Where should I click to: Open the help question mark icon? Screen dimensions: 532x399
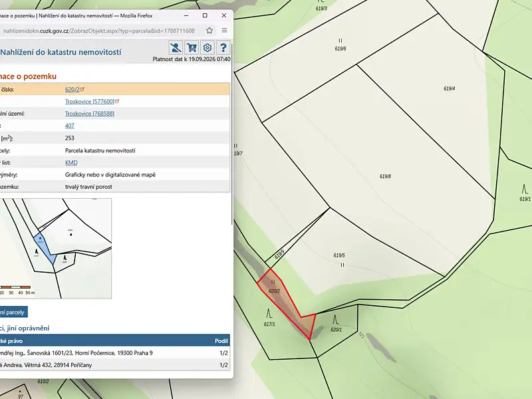coord(223,48)
